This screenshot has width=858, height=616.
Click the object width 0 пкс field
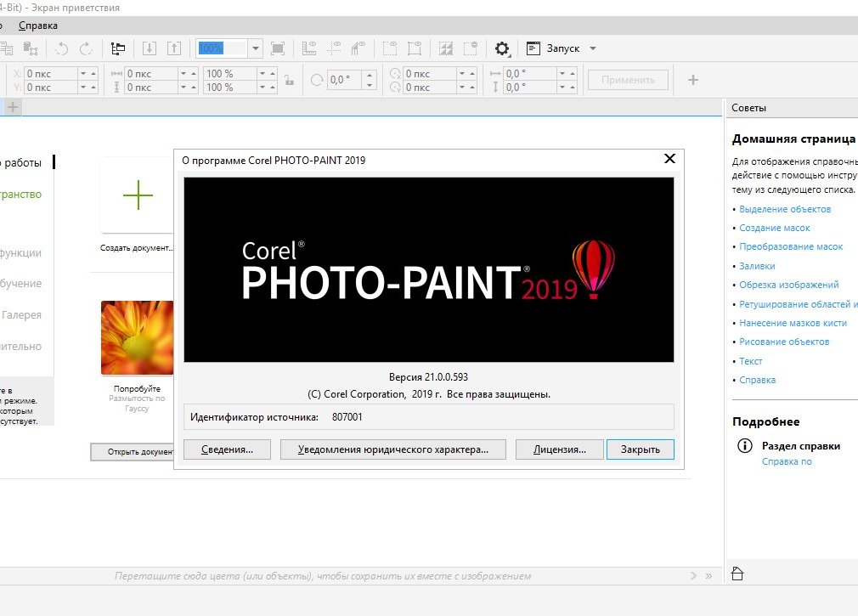(x=151, y=73)
